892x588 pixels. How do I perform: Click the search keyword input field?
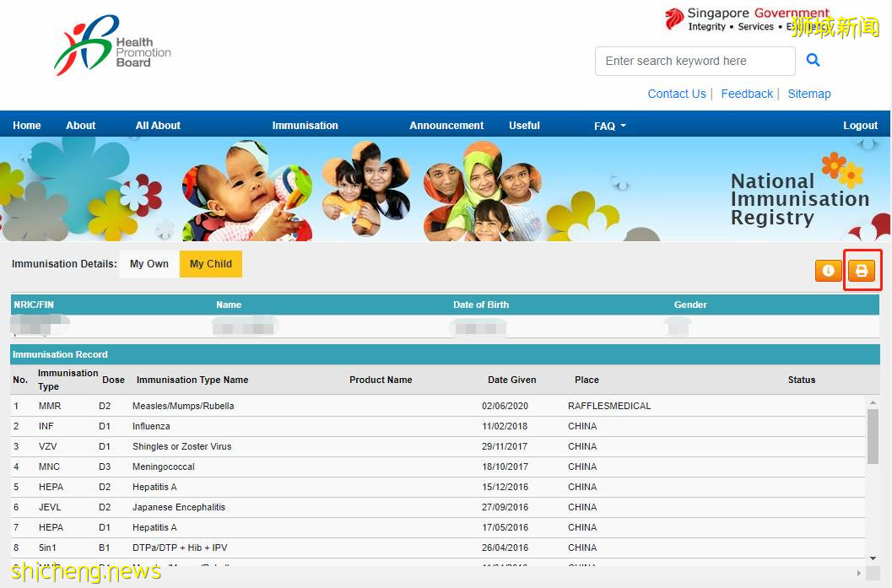[x=695, y=61]
